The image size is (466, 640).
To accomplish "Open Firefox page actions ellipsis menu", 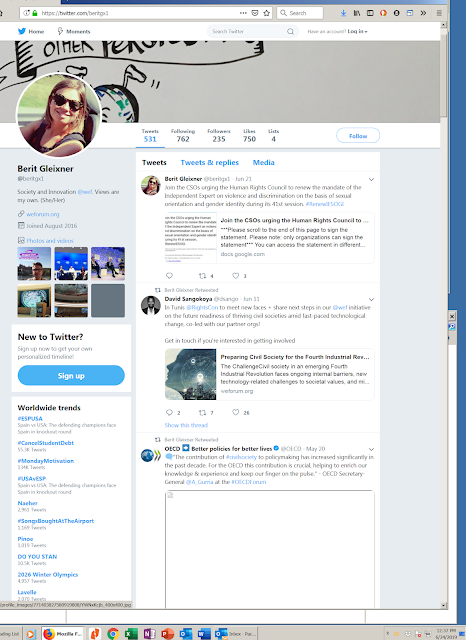I will tap(243, 13).
